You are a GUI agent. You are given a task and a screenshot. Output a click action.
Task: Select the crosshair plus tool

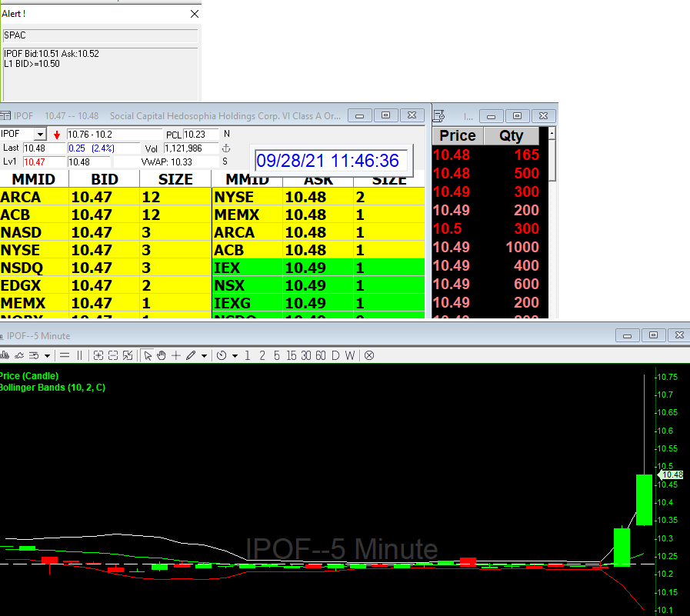tap(176, 355)
